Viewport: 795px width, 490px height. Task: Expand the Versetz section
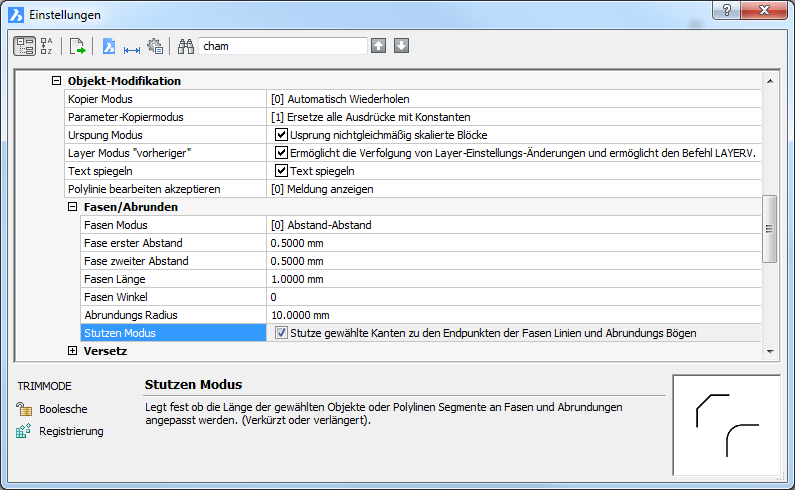[72, 351]
